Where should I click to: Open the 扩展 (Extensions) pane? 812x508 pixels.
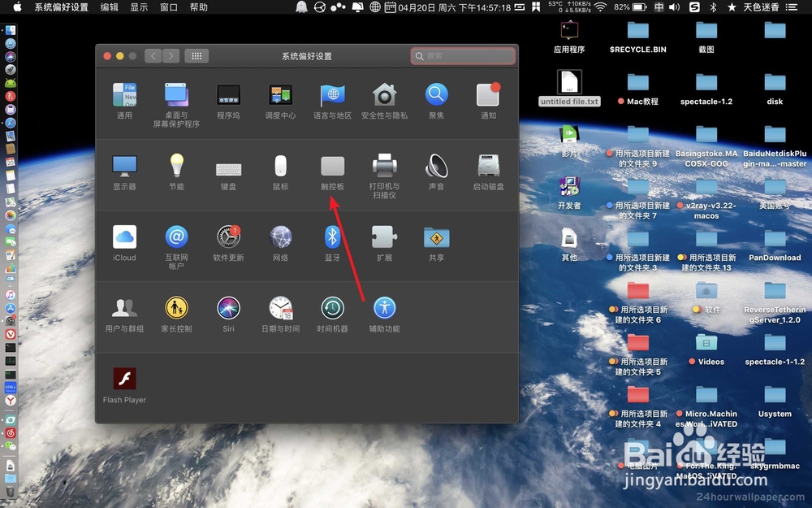[x=384, y=242]
